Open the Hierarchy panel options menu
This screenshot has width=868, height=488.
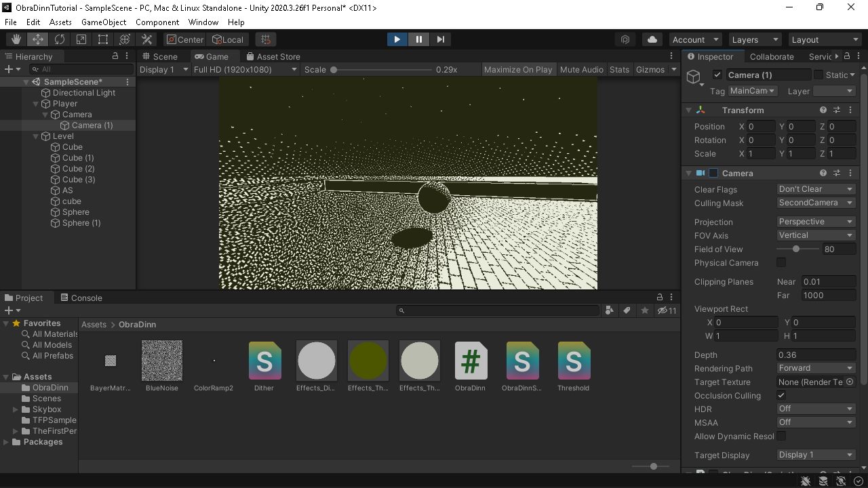pyautogui.click(x=127, y=56)
